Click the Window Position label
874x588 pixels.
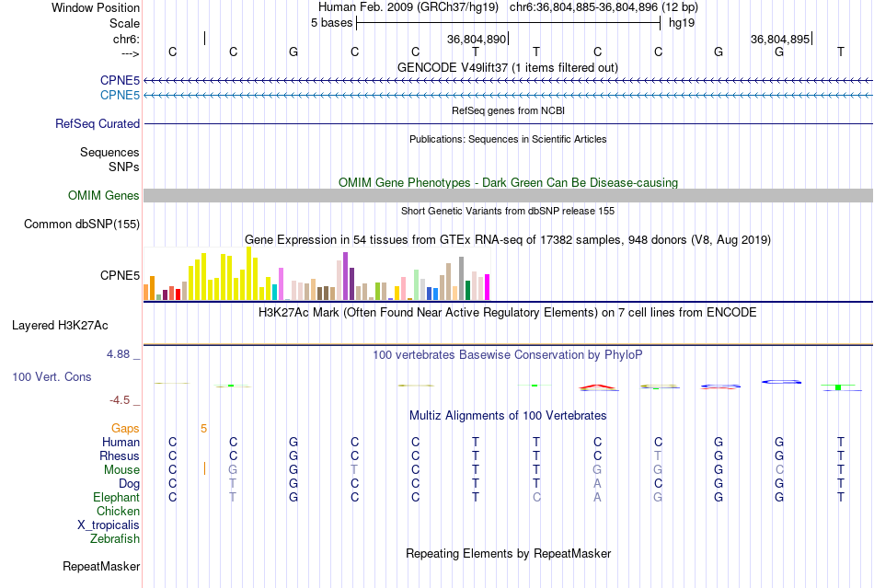(x=96, y=7)
